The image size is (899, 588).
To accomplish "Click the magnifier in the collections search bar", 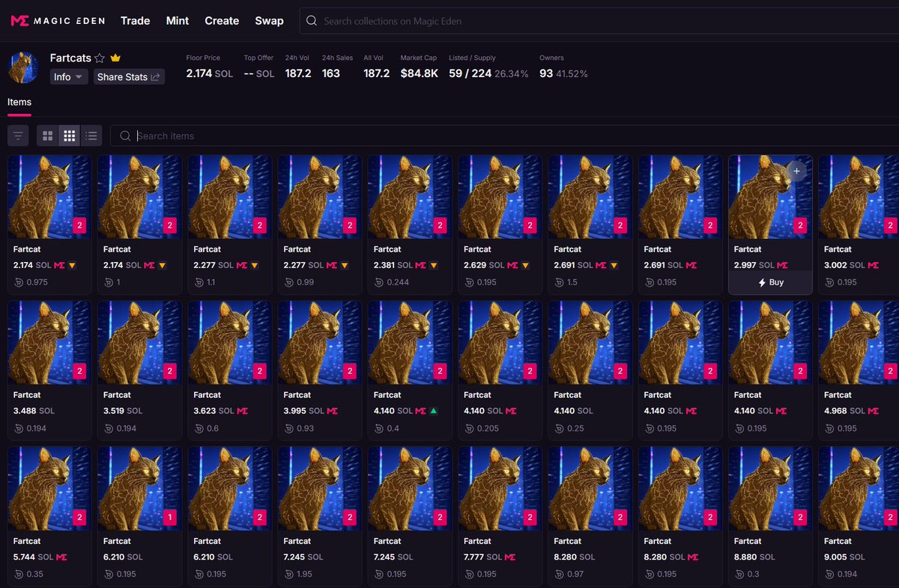I will click(x=312, y=21).
